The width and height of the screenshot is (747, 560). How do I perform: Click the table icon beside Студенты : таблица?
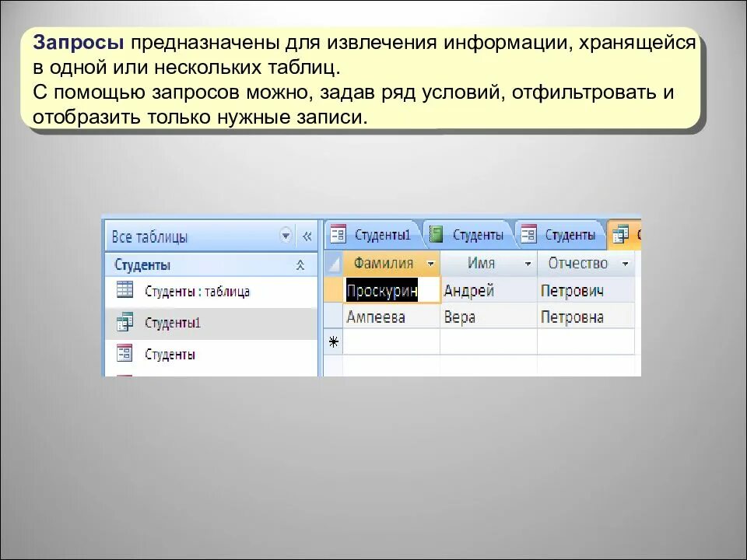point(124,289)
